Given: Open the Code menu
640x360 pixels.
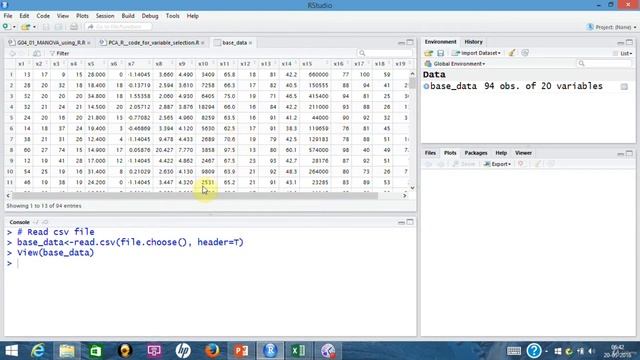Looking at the screenshot, I should tap(43, 16).
